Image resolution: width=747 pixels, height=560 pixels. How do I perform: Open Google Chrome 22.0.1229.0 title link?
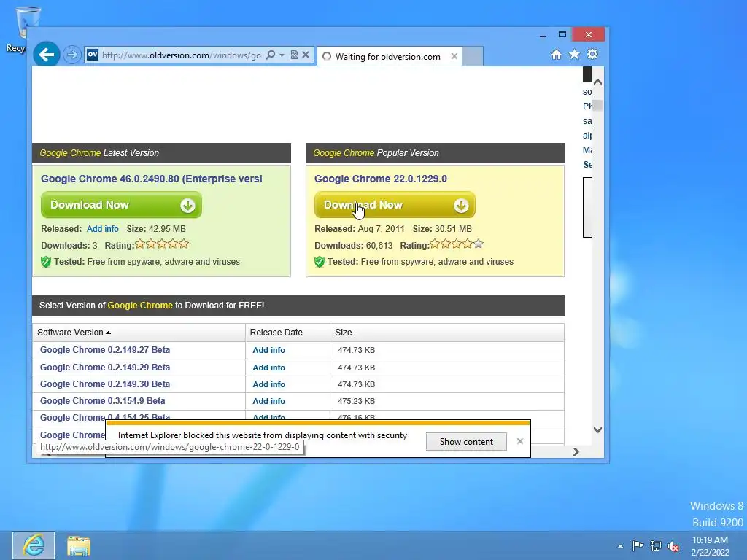click(381, 179)
